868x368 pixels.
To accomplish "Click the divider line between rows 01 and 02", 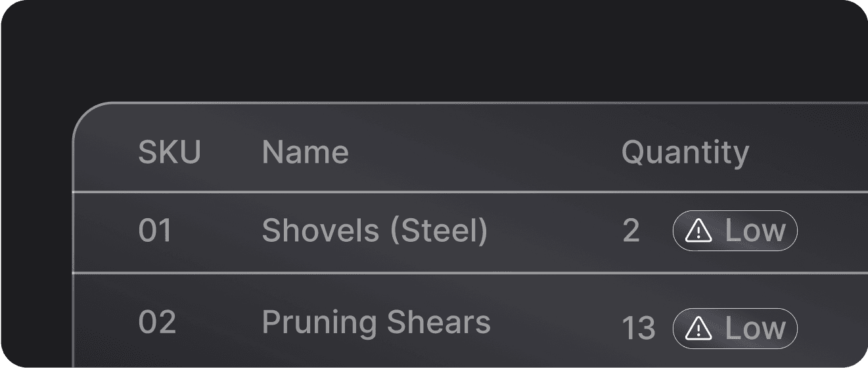I will click(470, 273).
